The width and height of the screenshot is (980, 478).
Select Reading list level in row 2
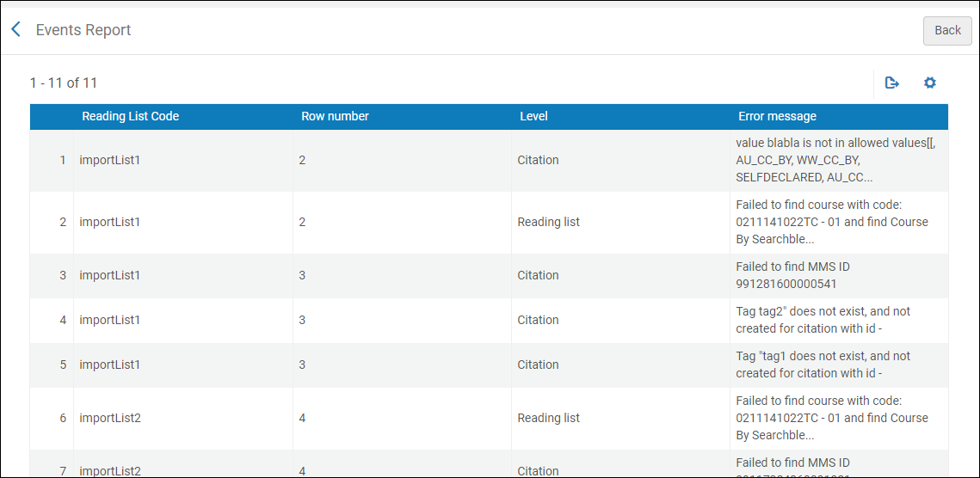(548, 222)
